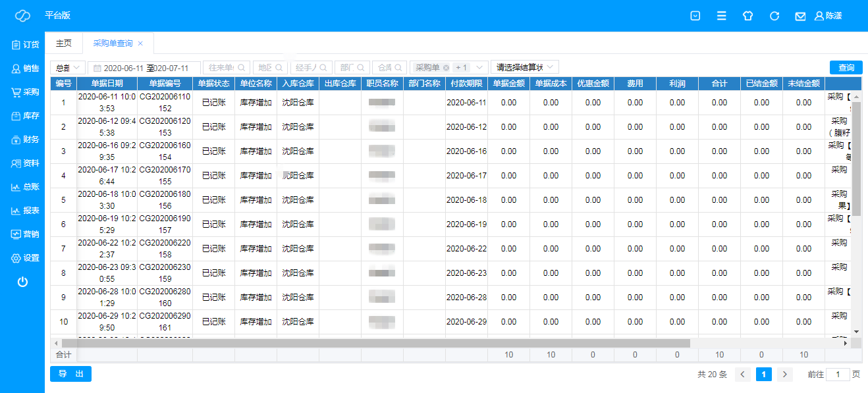Expand the 采购单 document type dropdown
Screen dimensions: 868x393
(479, 67)
